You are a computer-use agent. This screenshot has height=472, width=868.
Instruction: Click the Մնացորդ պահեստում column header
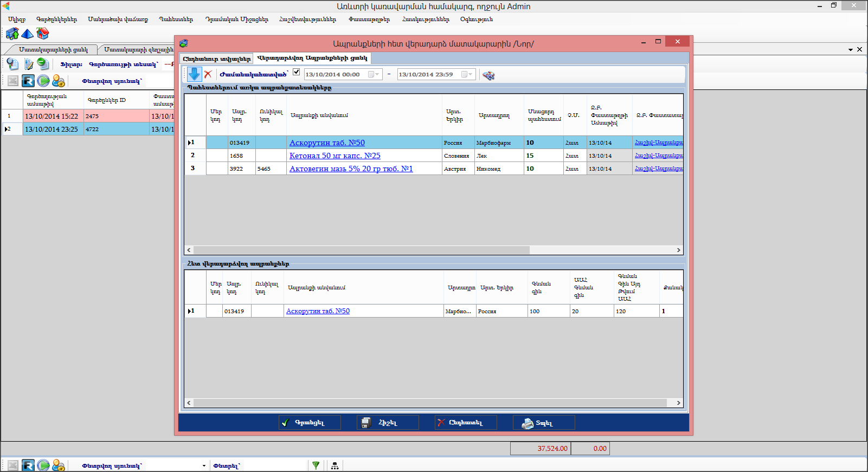tap(544, 115)
